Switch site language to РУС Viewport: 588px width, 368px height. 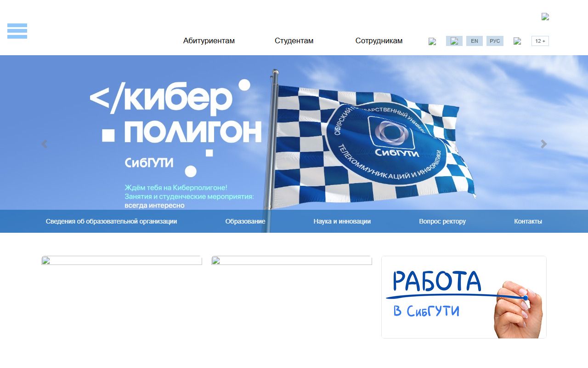495,41
